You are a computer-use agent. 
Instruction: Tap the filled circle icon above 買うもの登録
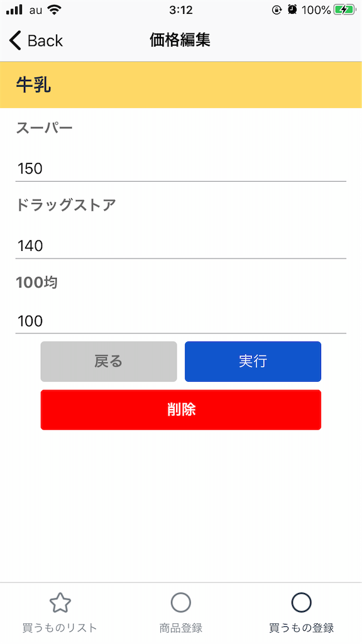[302, 602]
